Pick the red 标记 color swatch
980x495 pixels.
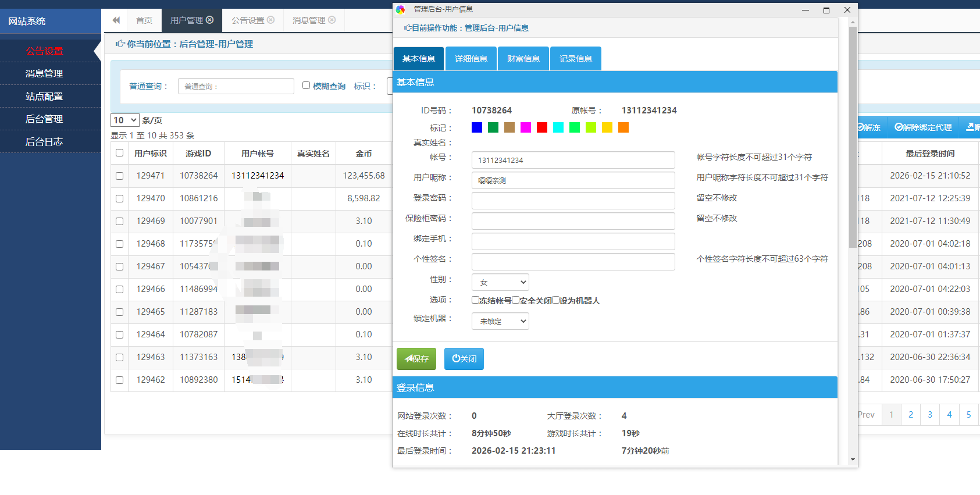pyautogui.click(x=542, y=127)
